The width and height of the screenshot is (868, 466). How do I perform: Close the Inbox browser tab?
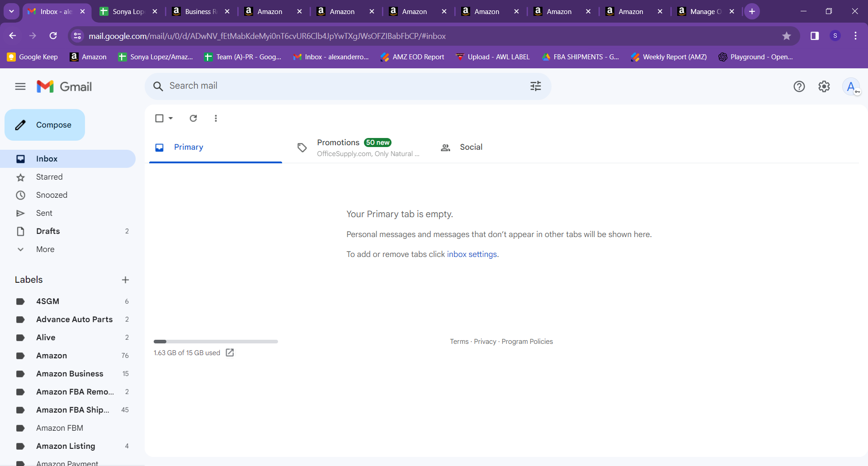click(82, 12)
